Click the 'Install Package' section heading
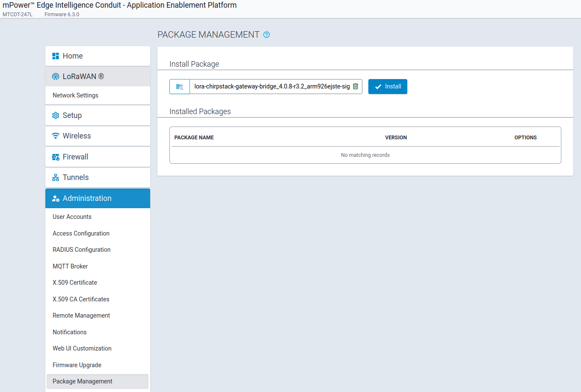The image size is (581, 392). 194,64
